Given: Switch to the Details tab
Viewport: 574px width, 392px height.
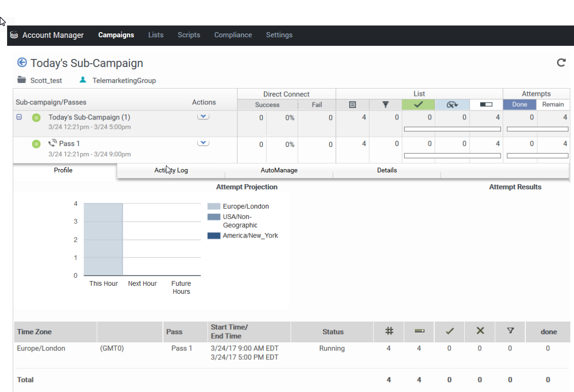Looking at the screenshot, I should click(387, 170).
